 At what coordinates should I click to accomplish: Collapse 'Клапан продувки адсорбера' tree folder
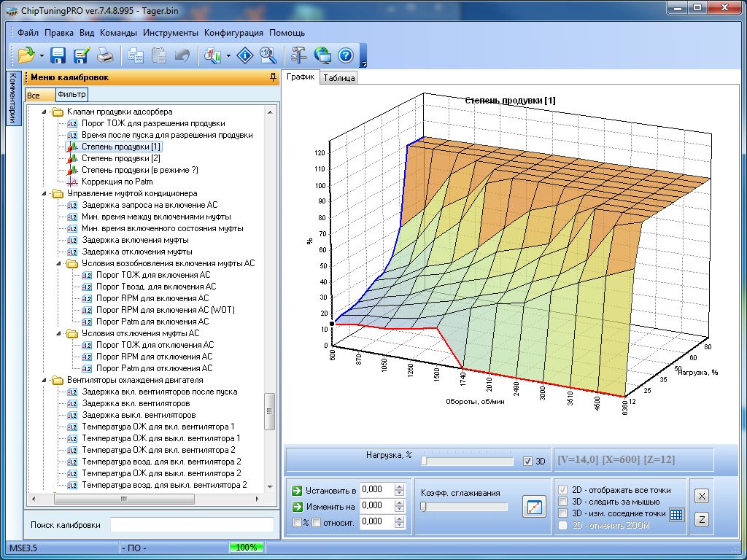[44, 112]
